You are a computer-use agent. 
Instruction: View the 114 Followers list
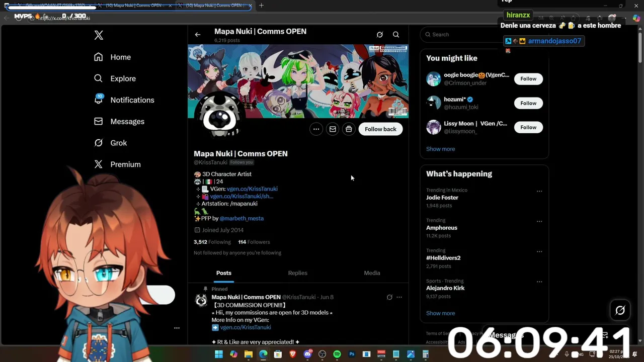(254, 242)
